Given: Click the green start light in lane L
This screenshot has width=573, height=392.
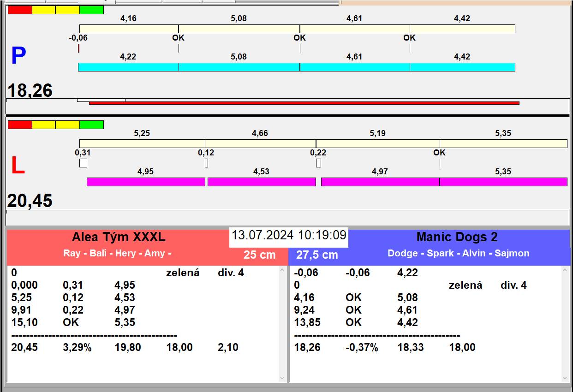Looking at the screenshot, I should click(91, 125).
